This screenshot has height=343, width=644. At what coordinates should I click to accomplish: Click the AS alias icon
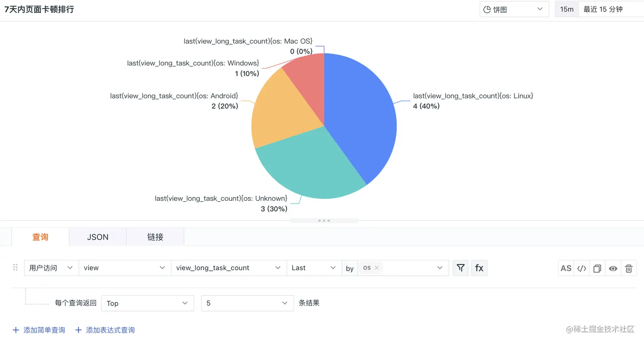click(x=566, y=268)
